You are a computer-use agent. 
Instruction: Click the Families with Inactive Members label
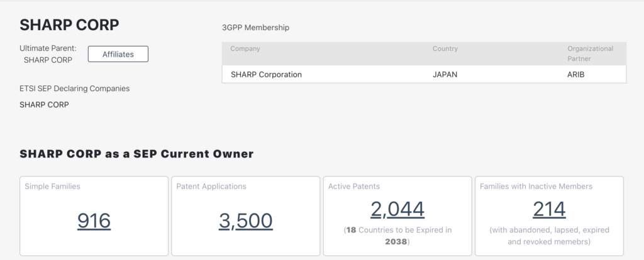click(x=536, y=186)
